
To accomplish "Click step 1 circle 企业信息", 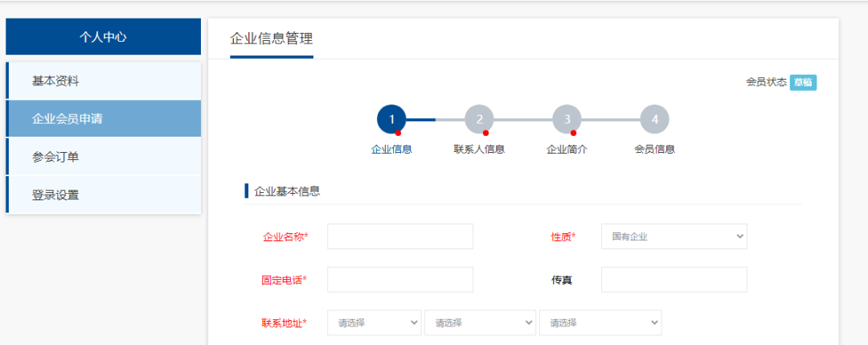I will (x=391, y=119).
